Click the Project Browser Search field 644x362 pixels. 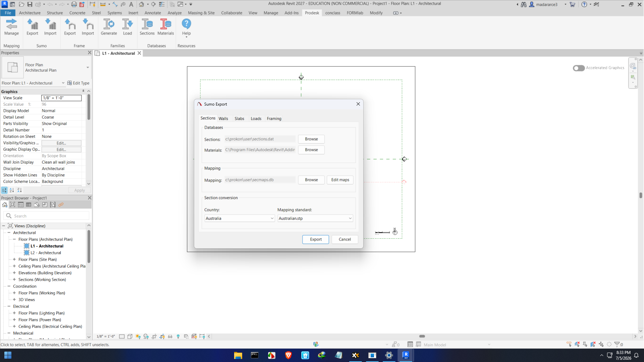click(x=46, y=216)
